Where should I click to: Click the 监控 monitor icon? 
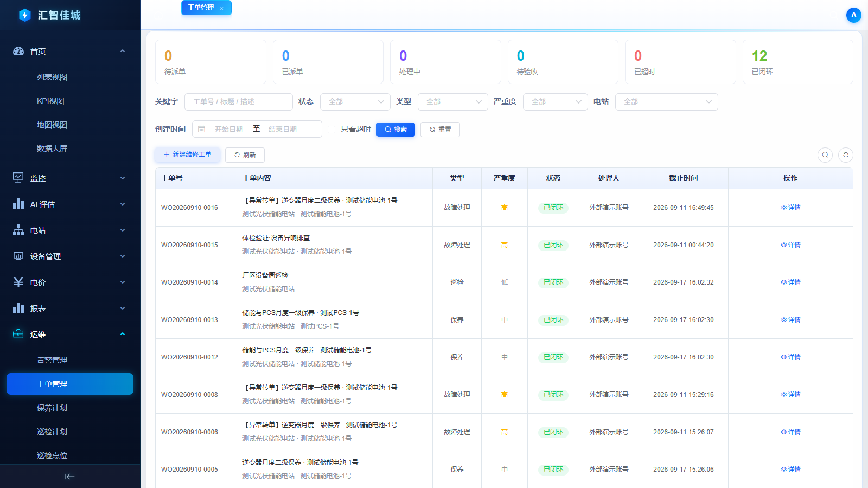18,178
